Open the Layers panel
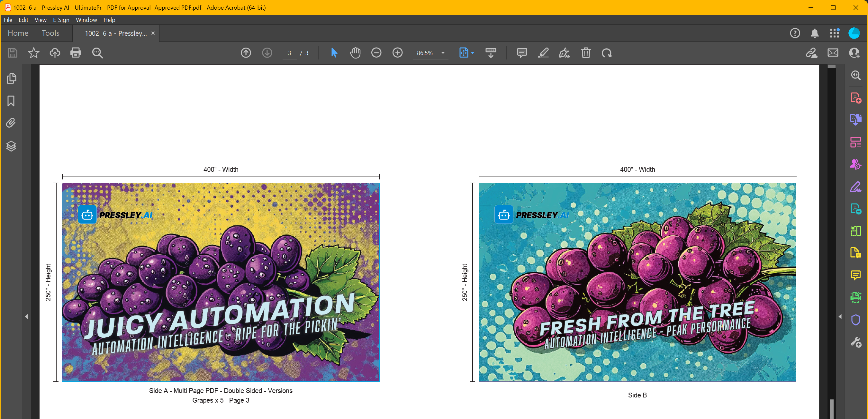 click(x=11, y=146)
